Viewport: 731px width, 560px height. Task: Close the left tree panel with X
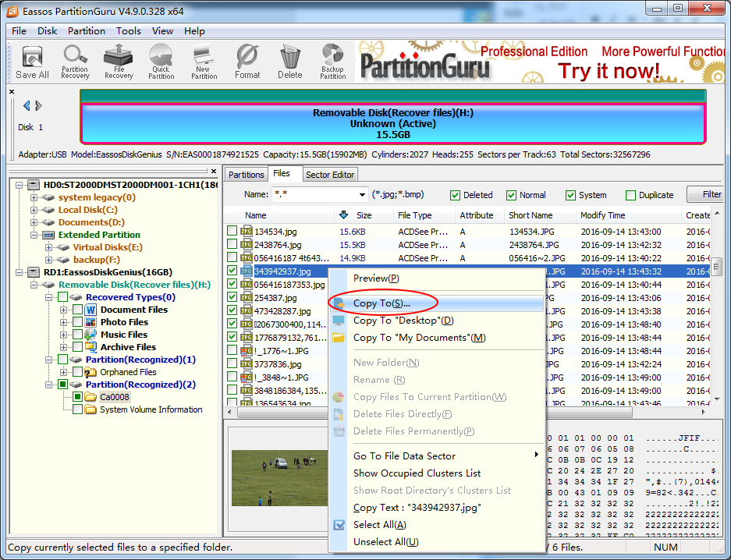(x=214, y=171)
